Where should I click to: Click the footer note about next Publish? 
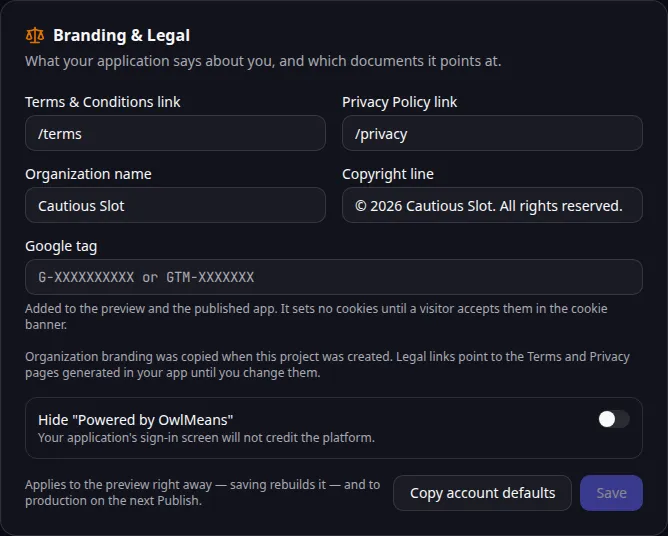tap(202, 493)
